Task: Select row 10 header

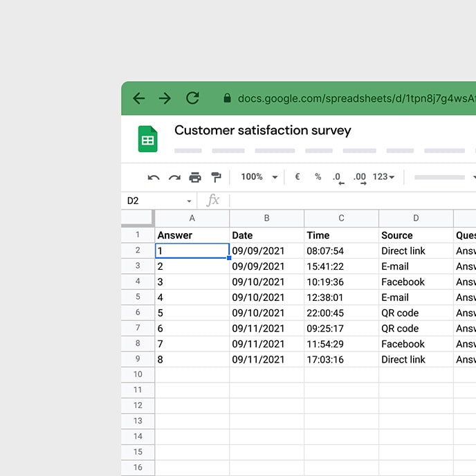Action: pyautogui.click(x=138, y=374)
